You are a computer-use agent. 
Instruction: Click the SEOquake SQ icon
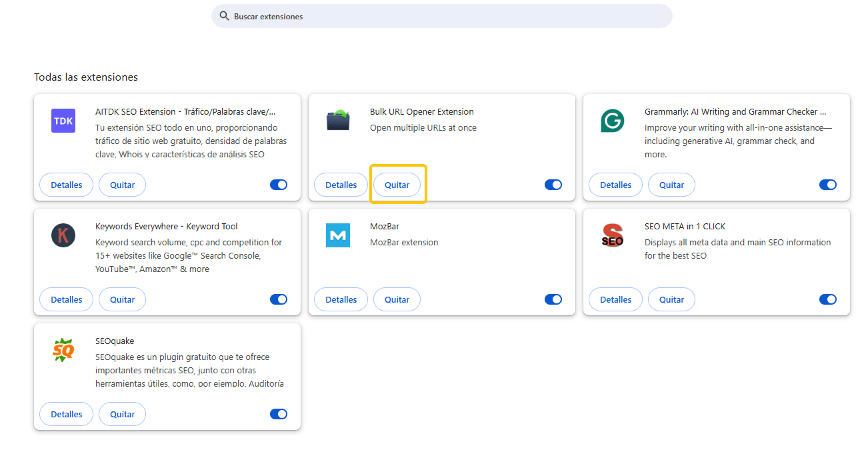coord(63,350)
